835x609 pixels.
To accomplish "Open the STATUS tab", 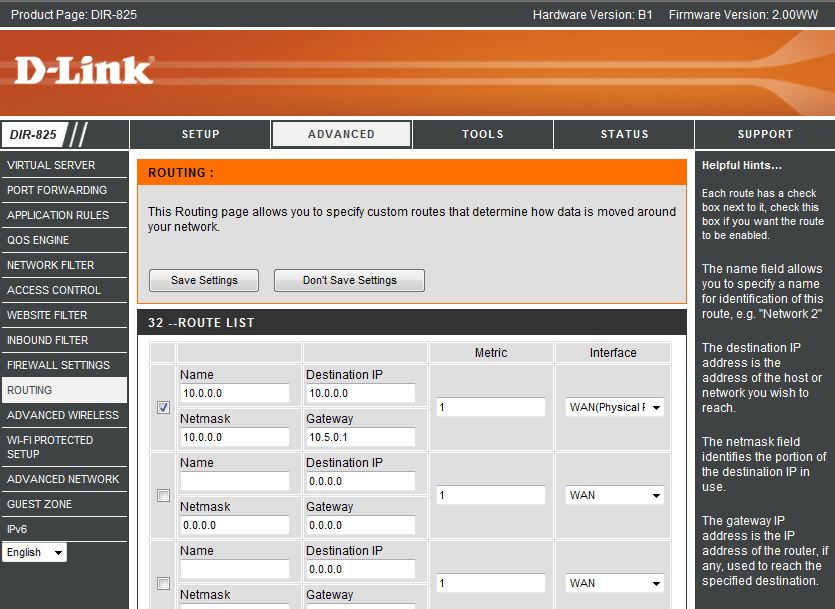I will [x=624, y=134].
